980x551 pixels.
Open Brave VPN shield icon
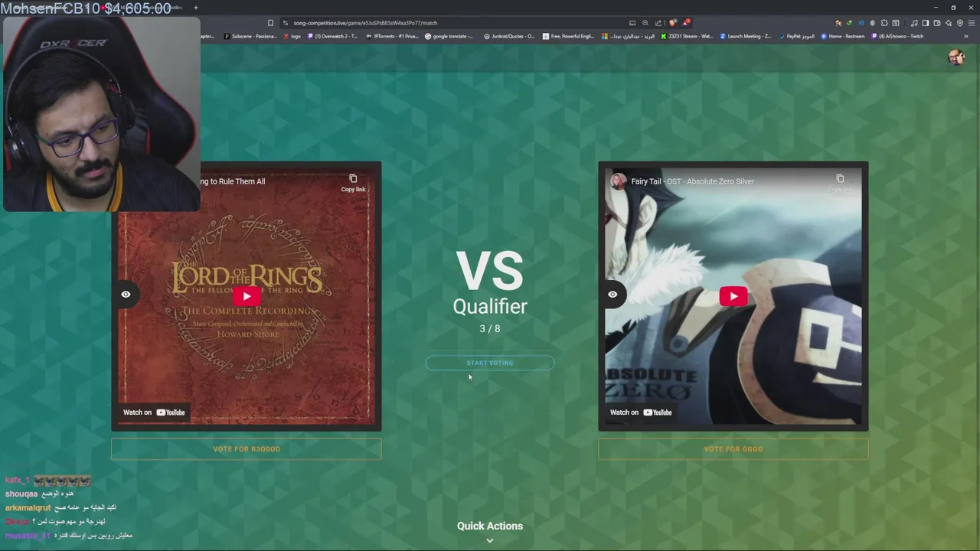pyautogui.click(x=960, y=23)
